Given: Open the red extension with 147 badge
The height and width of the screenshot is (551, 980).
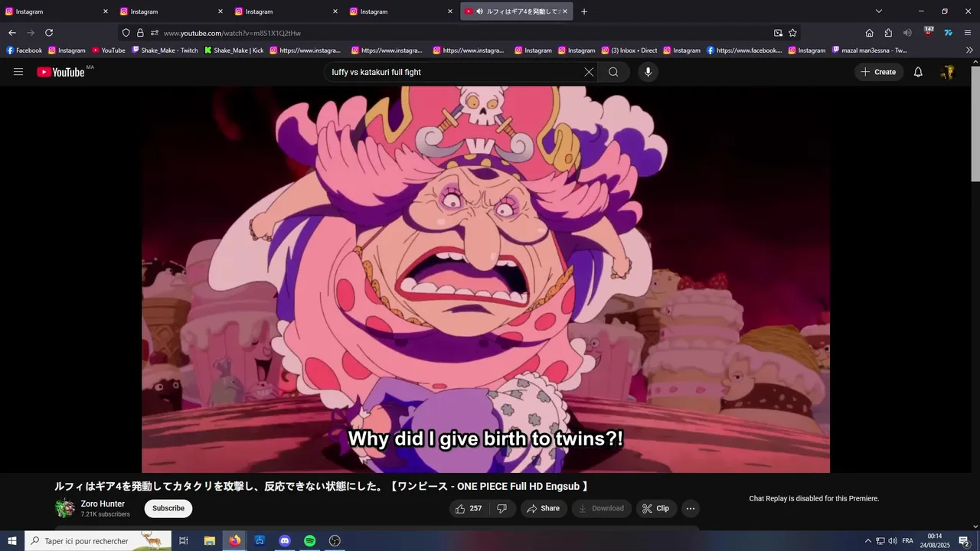Looking at the screenshot, I should click(x=928, y=32).
